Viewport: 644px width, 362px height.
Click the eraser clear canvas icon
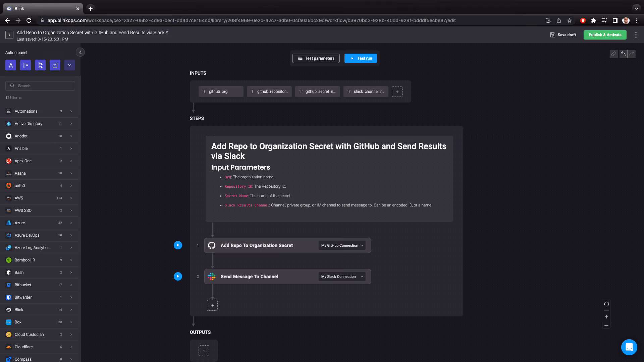click(613, 54)
